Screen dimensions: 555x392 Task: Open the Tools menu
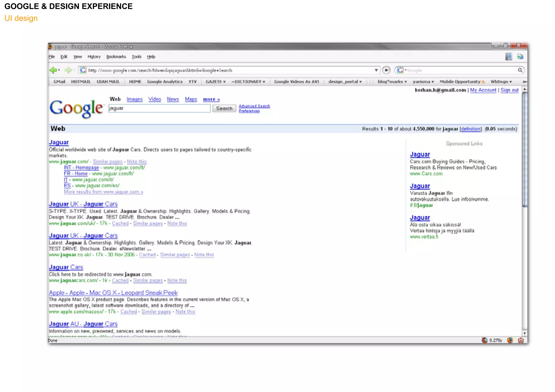pos(137,57)
